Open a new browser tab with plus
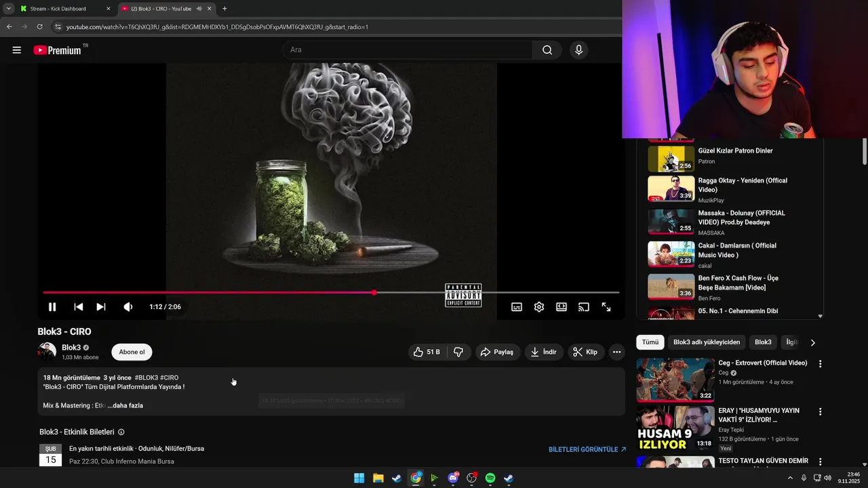 click(224, 9)
